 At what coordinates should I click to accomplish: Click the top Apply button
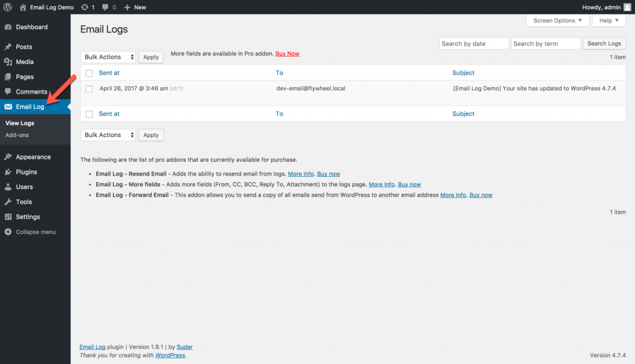tap(151, 57)
